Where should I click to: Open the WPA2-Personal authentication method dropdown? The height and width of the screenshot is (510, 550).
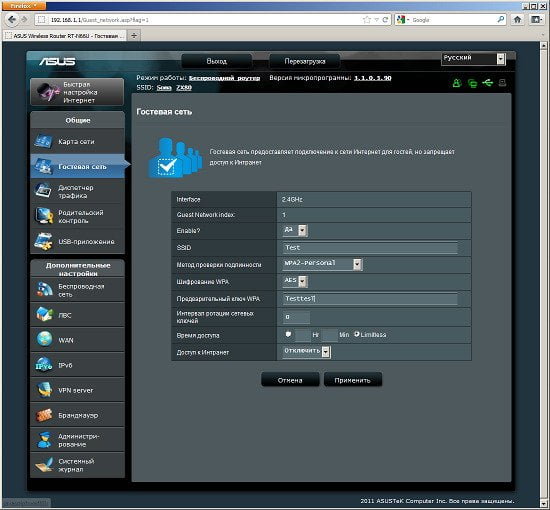[322, 264]
